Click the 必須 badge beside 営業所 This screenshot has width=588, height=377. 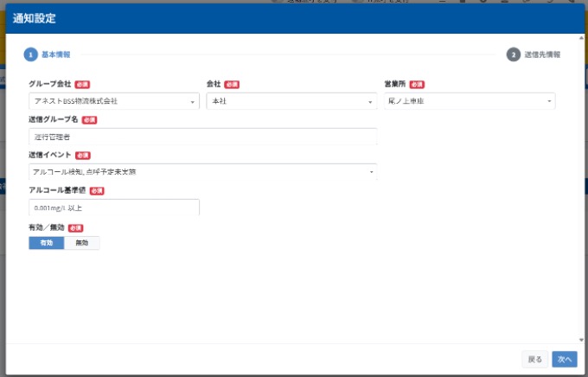point(417,85)
